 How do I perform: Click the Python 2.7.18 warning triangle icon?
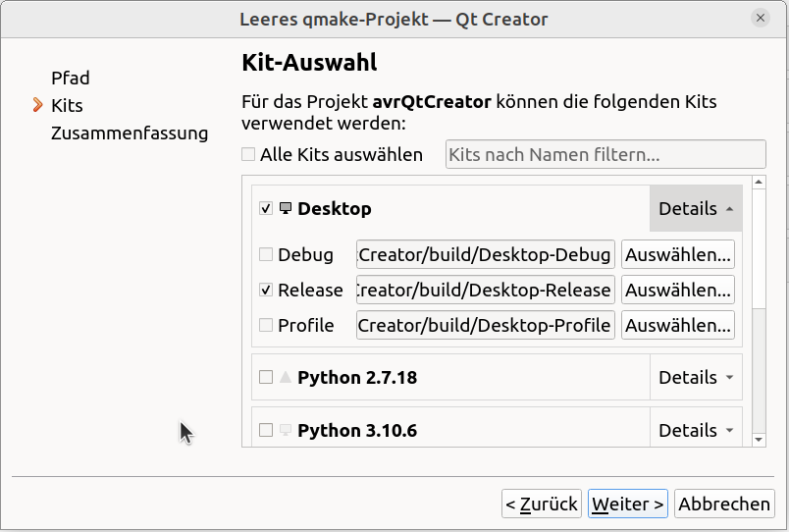pos(286,377)
